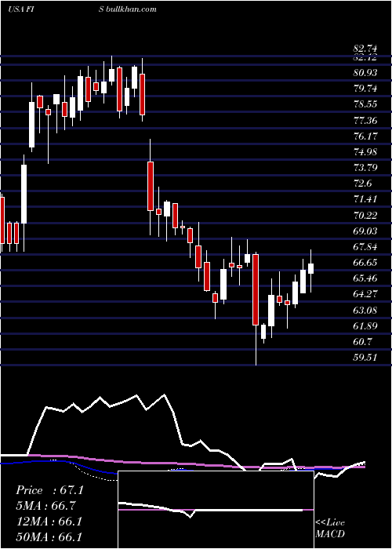This screenshot has width=392, height=549.
Task: Click the 61.89 price level label
Action: tap(365, 326)
